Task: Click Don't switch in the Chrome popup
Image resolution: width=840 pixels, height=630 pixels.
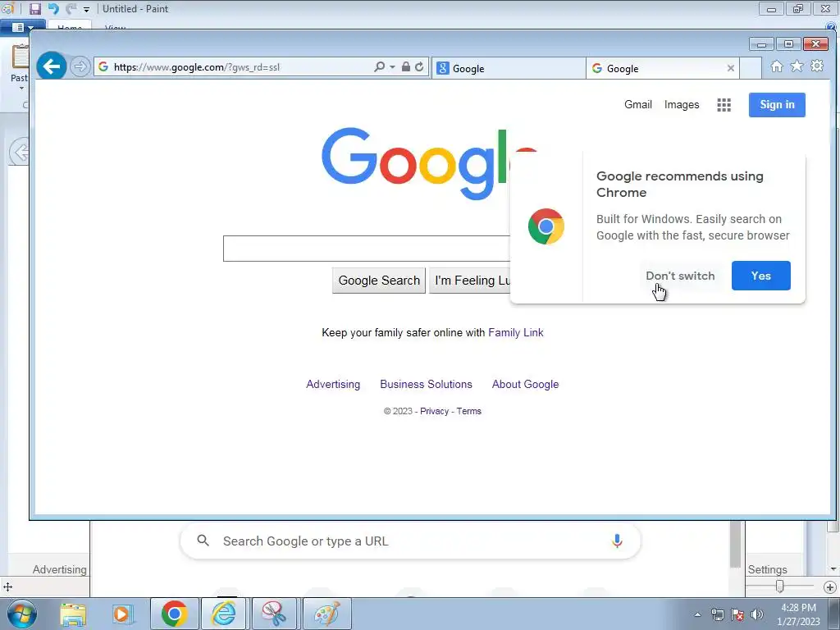Action: (x=680, y=276)
